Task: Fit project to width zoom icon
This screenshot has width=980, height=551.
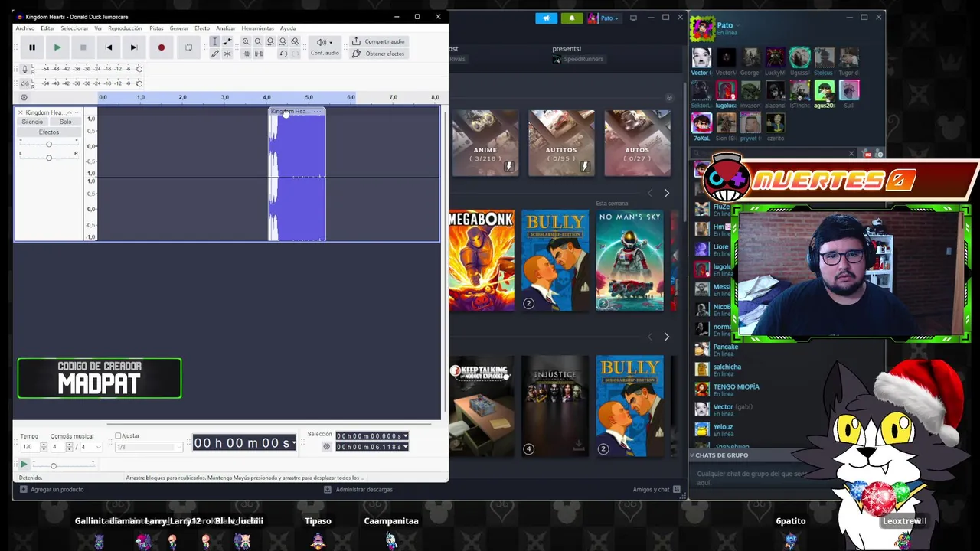Action: [x=283, y=41]
